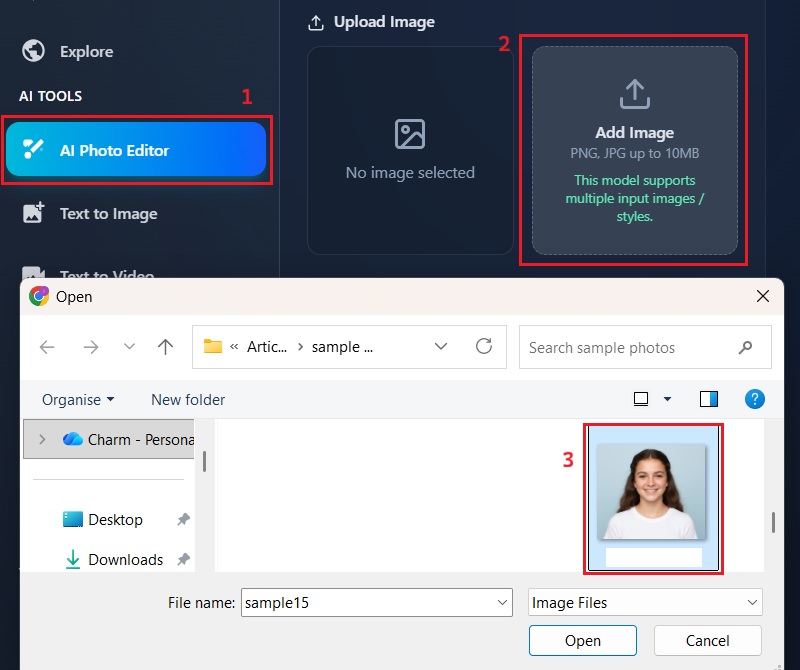Click the Chrome icon in dialog title

coord(39,296)
